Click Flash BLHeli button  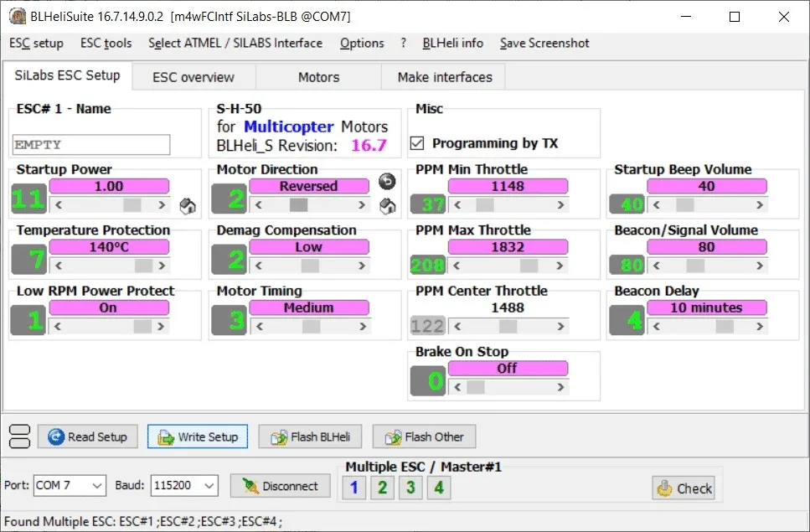(310, 436)
